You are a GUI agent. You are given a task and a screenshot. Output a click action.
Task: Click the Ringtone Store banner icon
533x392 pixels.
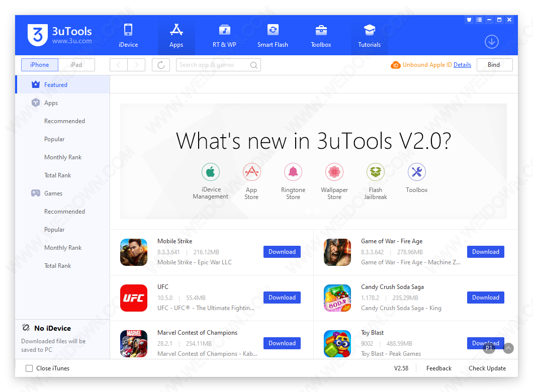tap(293, 172)
